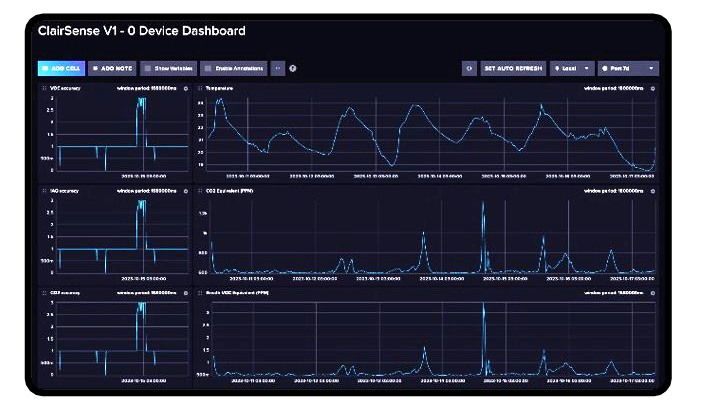Viewport: 716px width, 415px height.
Task: Open settings gear on Temperature panel
Action: point(651,89)
